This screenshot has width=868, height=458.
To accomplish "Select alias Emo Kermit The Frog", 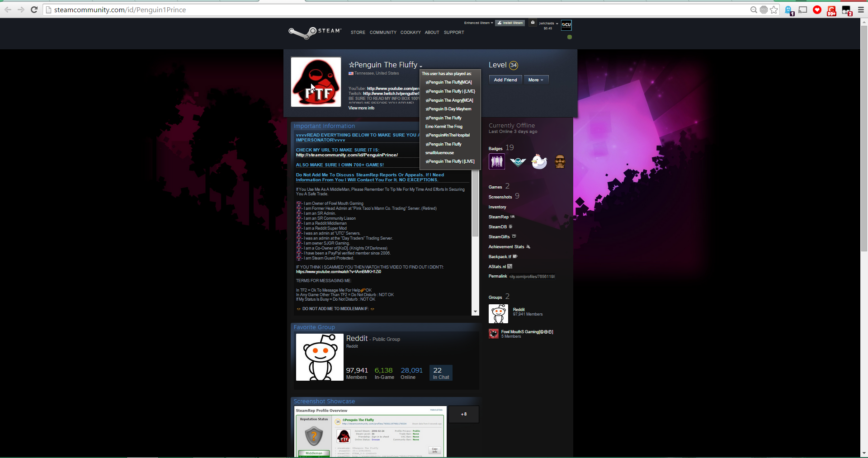I will click(x=444, y=127).
